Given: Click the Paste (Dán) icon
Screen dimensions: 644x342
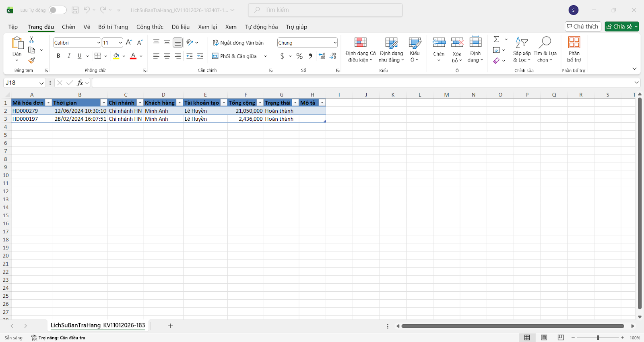Looking at the screenshot, I should click(x=17, y=43).
